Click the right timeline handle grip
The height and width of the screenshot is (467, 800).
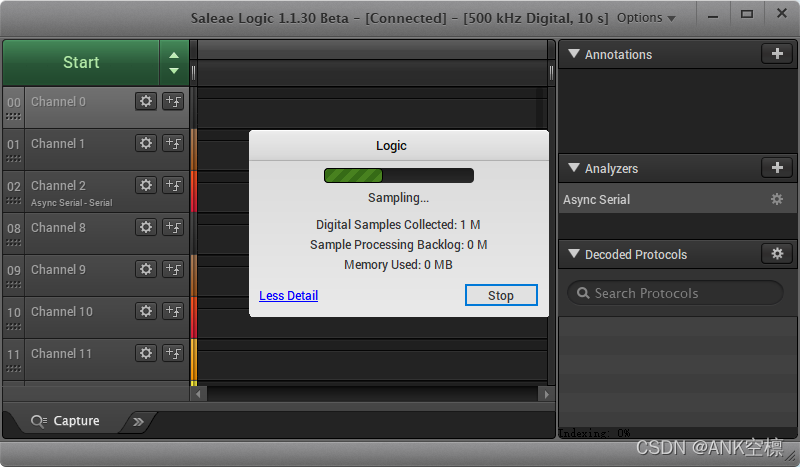[552, 73]
